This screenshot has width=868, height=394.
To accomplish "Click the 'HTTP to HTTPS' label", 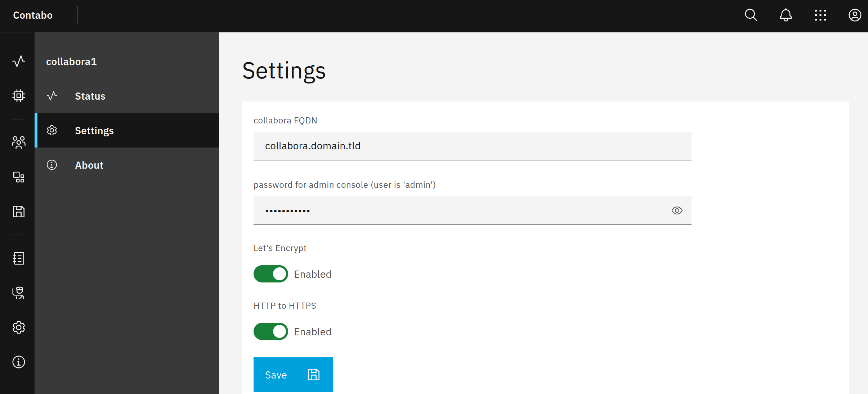I will (x=285, y=305).
